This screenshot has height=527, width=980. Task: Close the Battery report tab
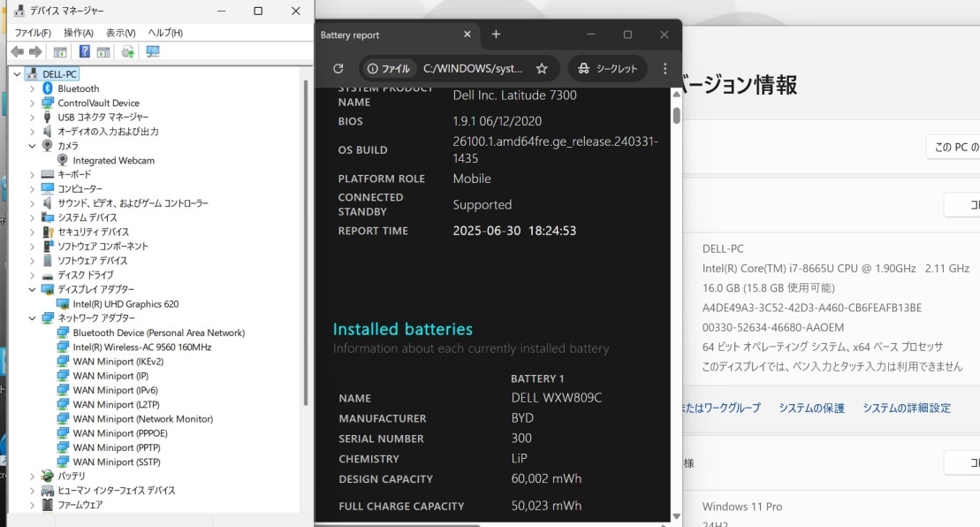[x=467, y=34]
